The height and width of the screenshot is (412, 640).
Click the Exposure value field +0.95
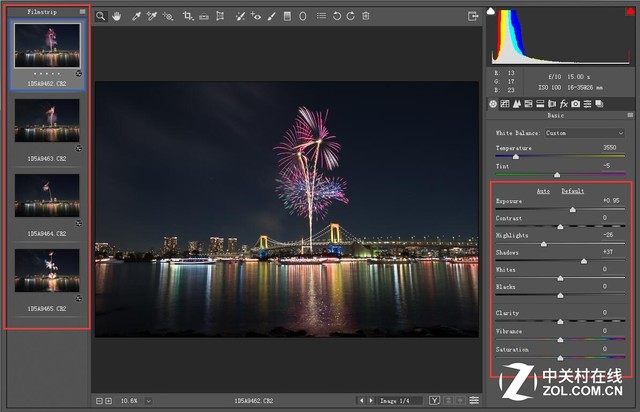click(x=611, y=200)
